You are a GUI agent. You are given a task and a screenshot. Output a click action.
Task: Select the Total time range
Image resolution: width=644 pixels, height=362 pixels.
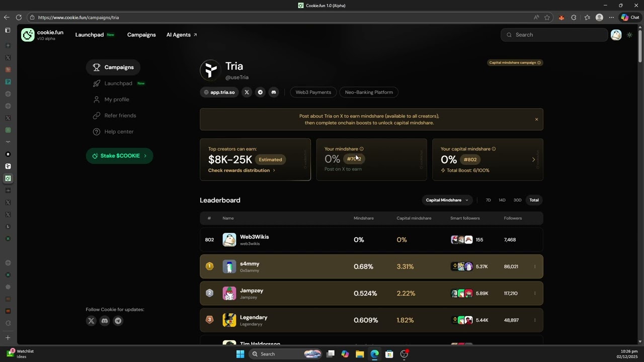pos(534,200)
